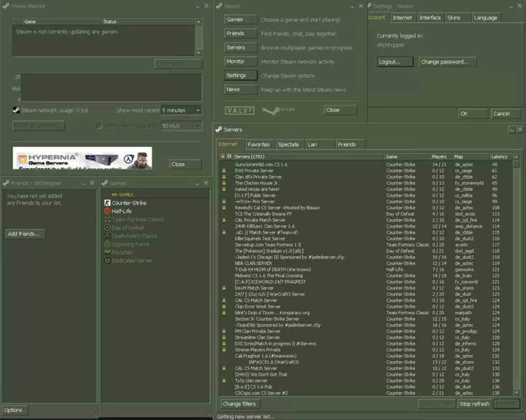Click the Team Fortress Classic game icon

pos(107,219)
